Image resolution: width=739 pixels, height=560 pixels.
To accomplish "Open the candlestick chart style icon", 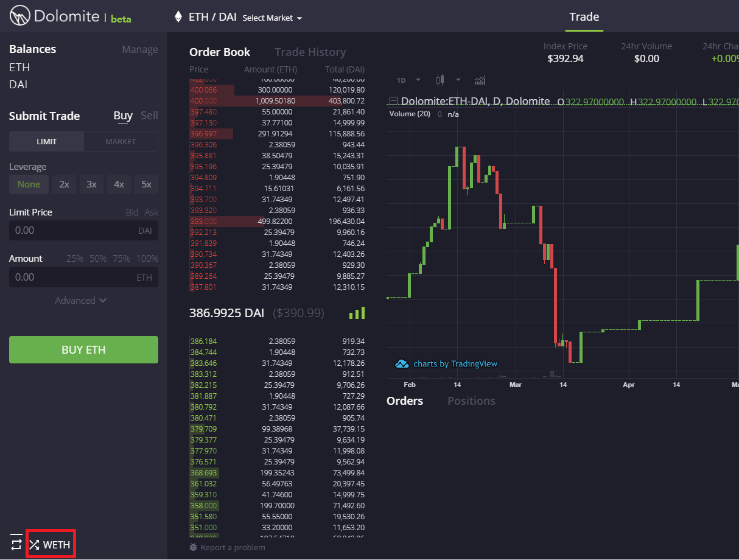I will tap(440, 80).
